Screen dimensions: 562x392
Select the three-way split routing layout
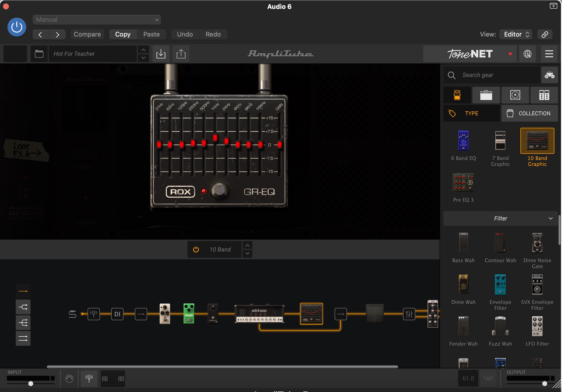(x=23, y=323)
